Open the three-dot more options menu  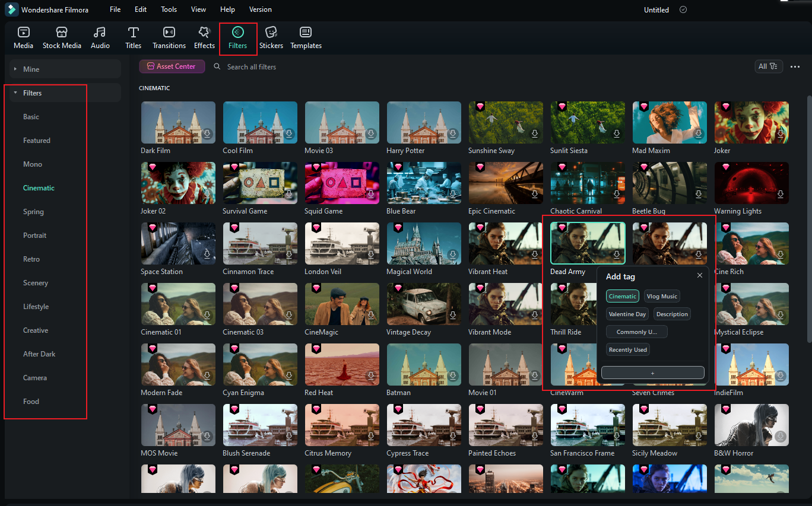pos(795,66)
